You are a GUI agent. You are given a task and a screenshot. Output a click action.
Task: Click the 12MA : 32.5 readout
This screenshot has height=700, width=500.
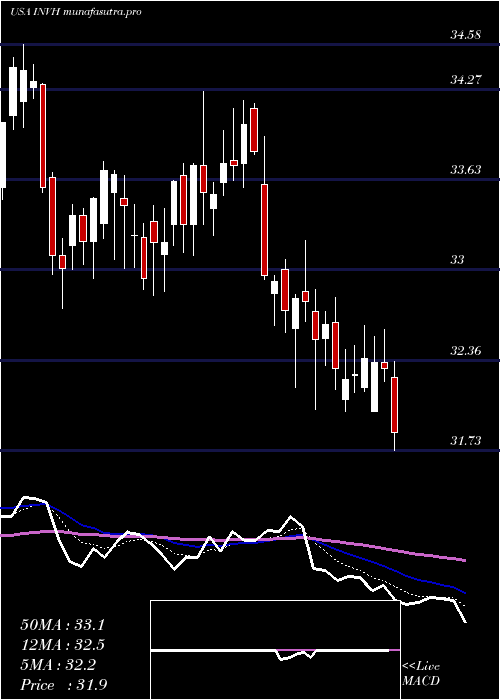(x=62, y=645)
